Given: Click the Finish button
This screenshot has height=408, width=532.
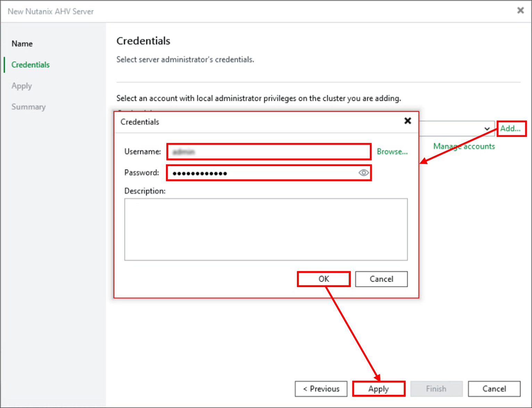Looking at the screenshot, I should pos(437,389).
